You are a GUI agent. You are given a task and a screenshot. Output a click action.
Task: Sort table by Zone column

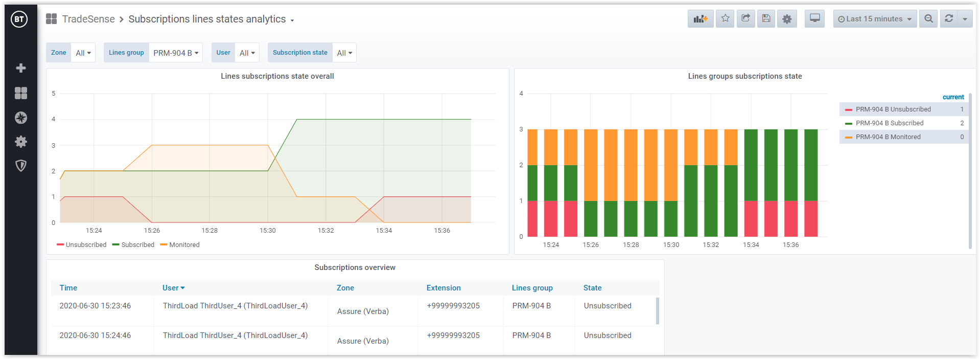click(x=345, y=288)
